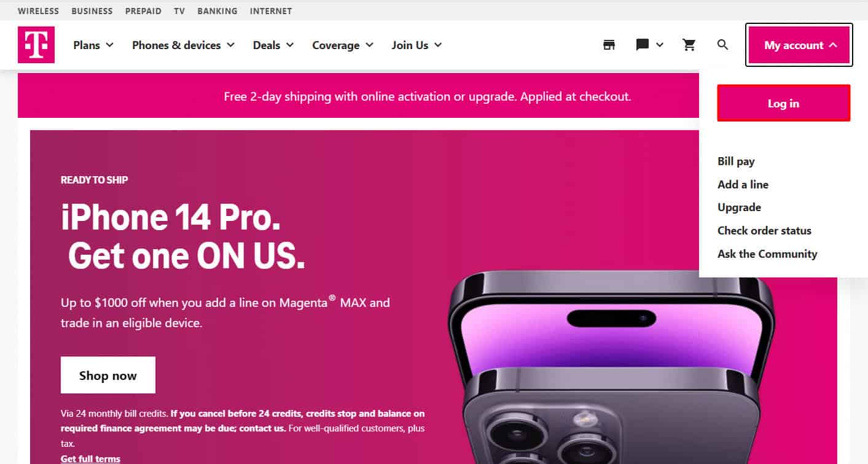Select Bill pay from account menu
This screenshot has height=464, width=868.
click(736, 161)
